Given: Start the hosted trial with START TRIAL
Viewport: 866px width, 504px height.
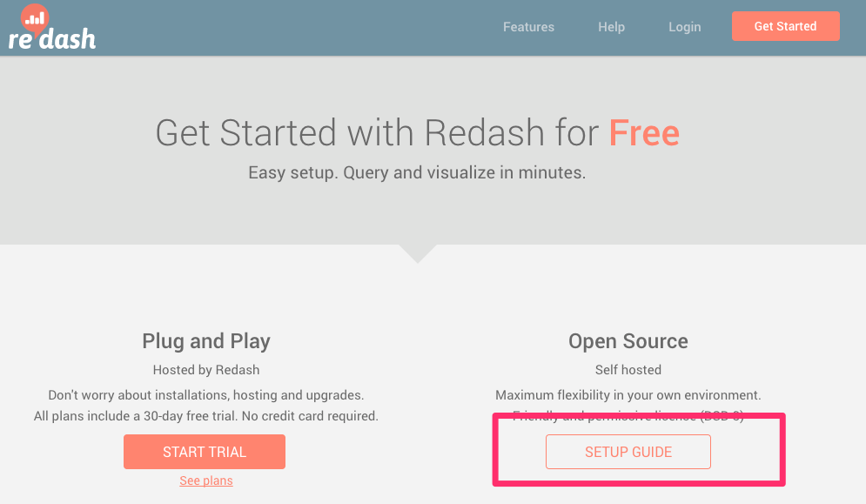Looking at the screenshot, I should 205,452.
